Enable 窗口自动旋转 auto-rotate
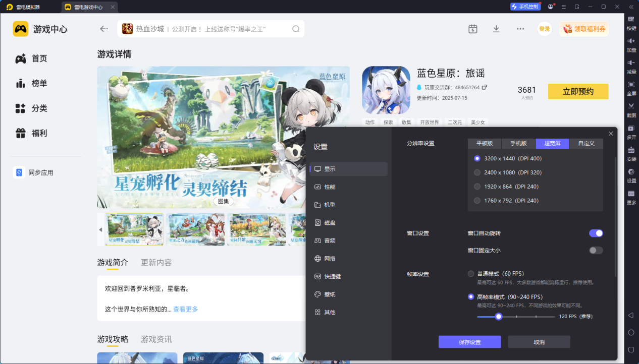639x364 pixels. tap(596, 233)
